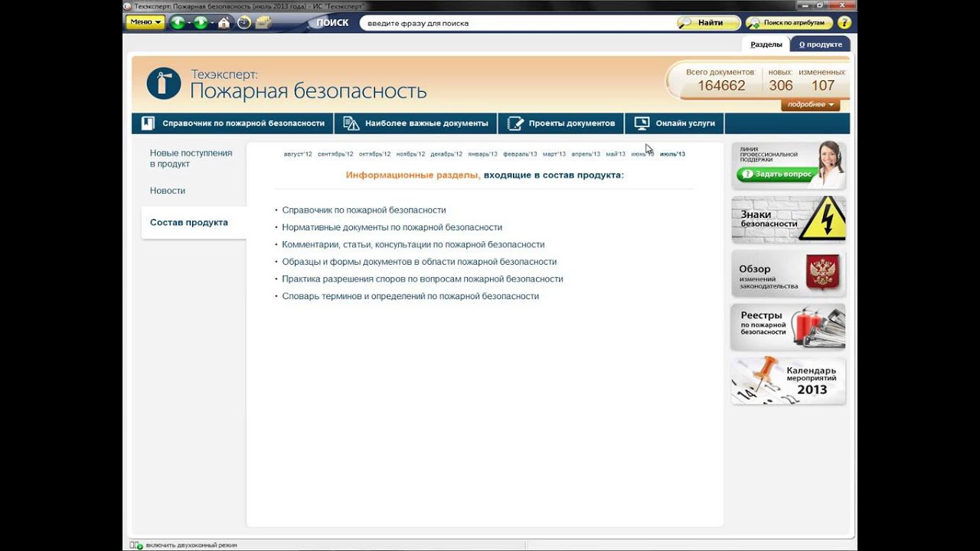Screen dimensions: 980x551
Task: Open Реестры по пожарной безопасности banner
Action: point(789,327)
